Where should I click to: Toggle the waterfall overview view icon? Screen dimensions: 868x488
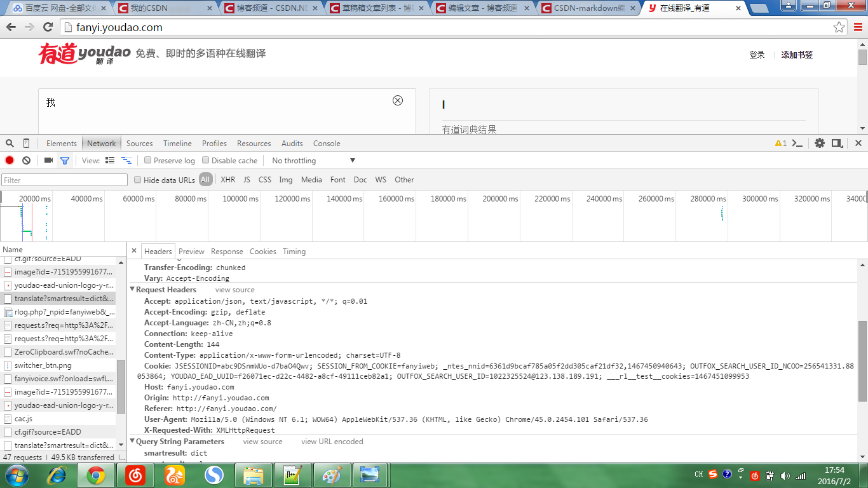click(126, 161)
